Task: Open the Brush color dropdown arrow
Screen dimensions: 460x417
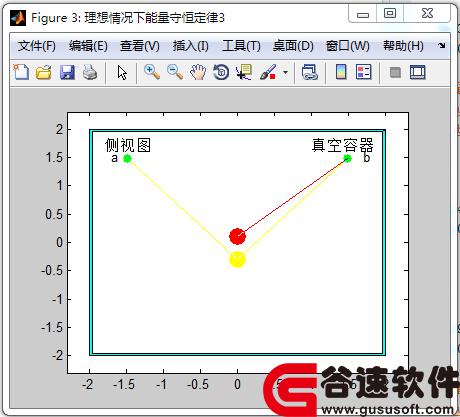Action: 285,72
